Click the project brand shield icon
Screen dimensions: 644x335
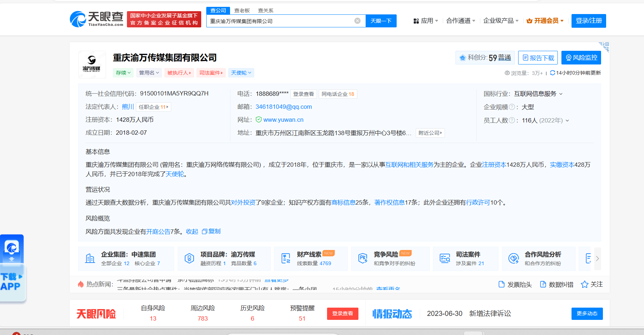click(x=189, y=258)
